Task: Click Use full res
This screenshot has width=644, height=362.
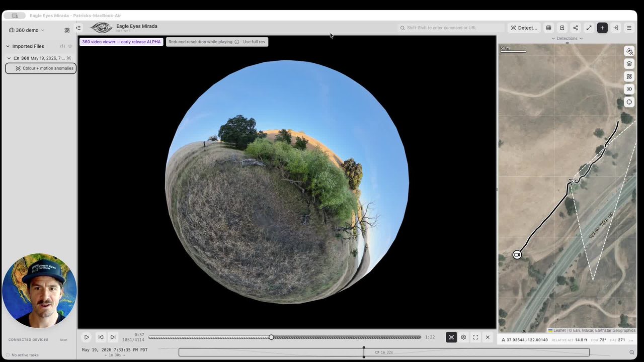Action: (x=254, y=42)
